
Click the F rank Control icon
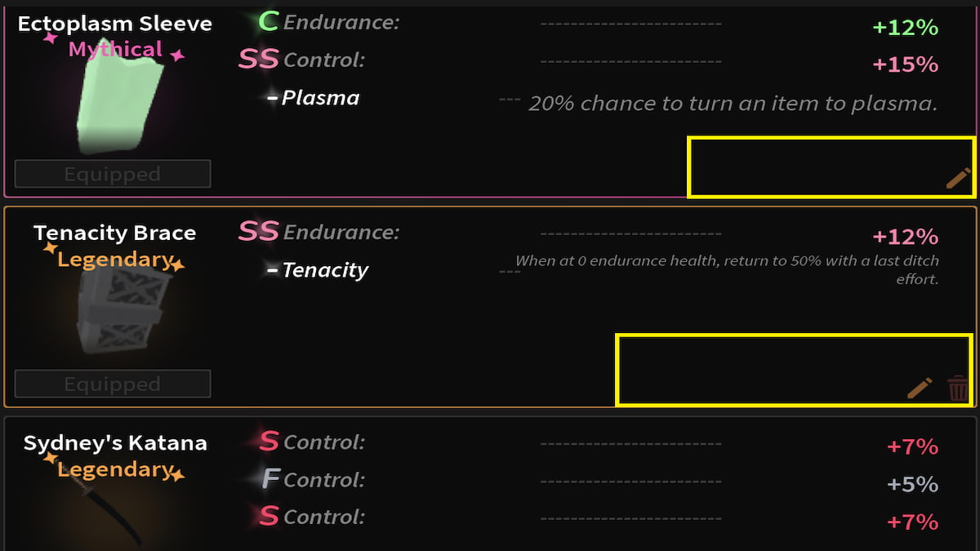pos(270,479)
